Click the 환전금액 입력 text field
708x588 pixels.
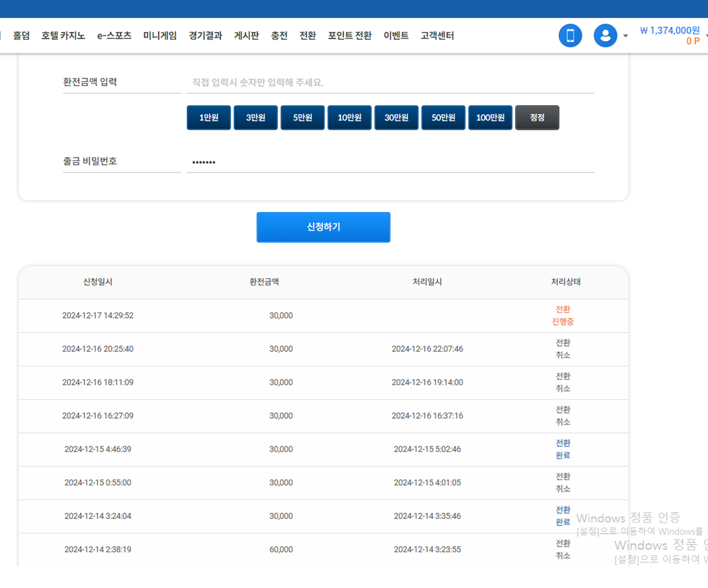pos(390,83)
